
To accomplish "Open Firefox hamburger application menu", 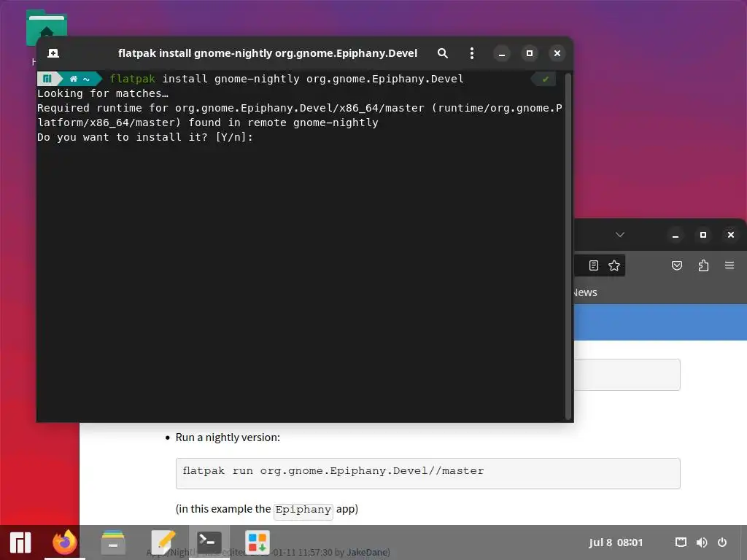I will 729,265.
